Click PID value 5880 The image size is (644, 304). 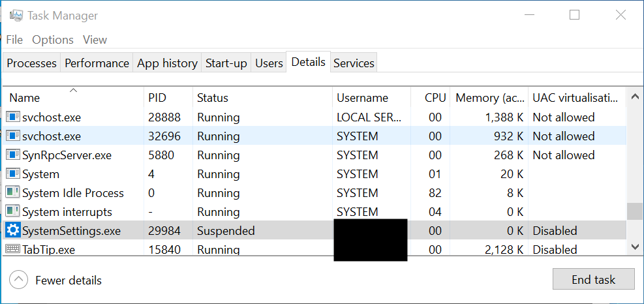pos(161,155)
